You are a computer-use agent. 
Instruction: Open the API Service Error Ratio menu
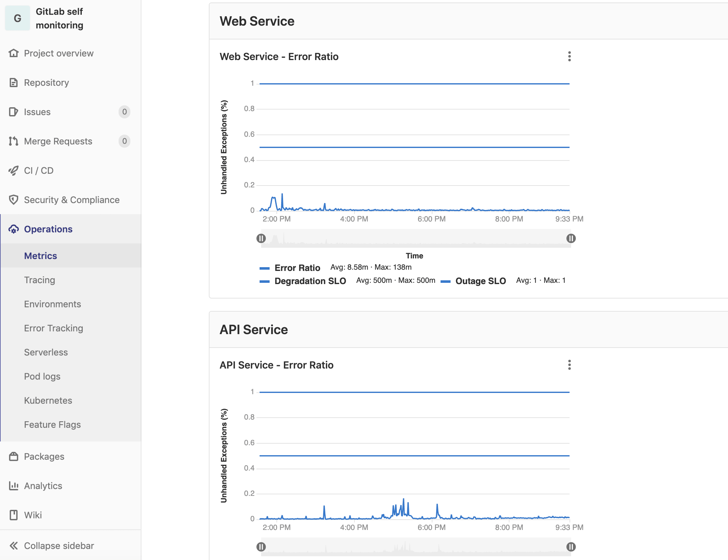(569, 365)
